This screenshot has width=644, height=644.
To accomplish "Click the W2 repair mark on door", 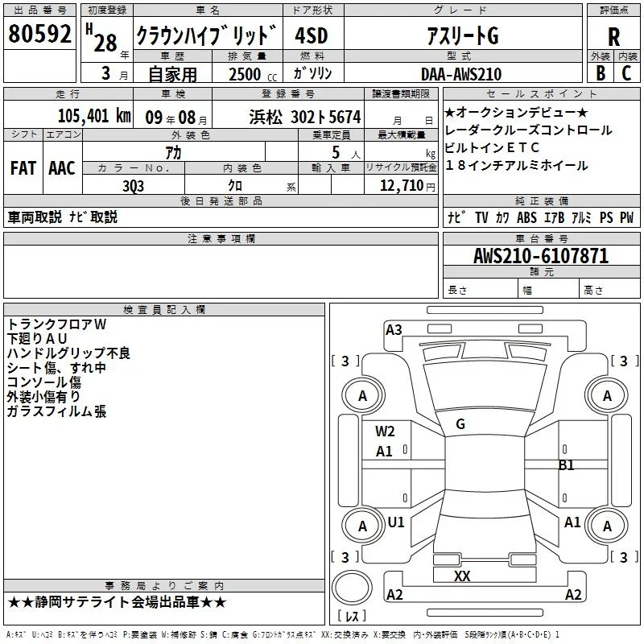I will 385,431.
